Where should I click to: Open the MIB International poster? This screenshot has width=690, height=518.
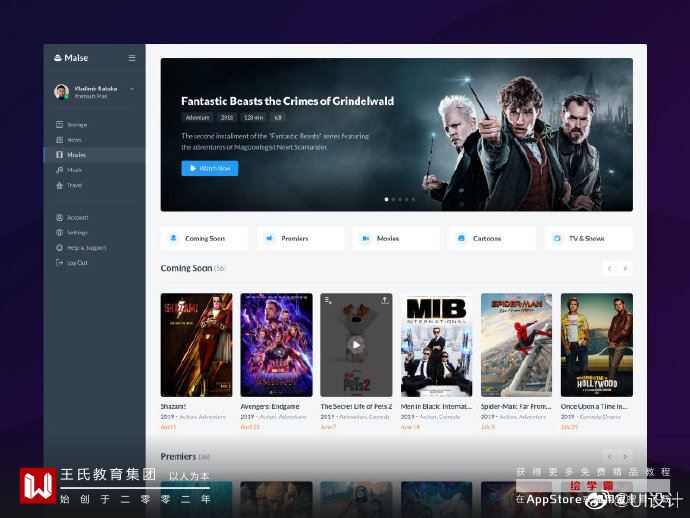(437, 345)
